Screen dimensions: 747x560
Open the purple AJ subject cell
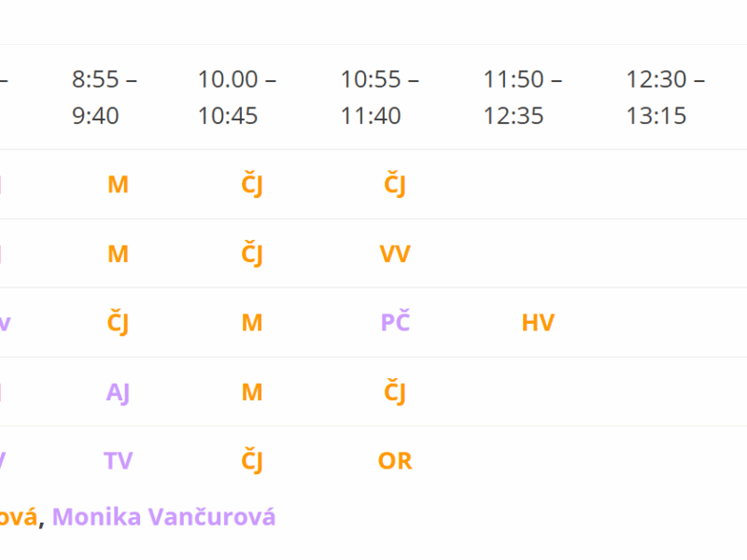[x=118, y=392]
